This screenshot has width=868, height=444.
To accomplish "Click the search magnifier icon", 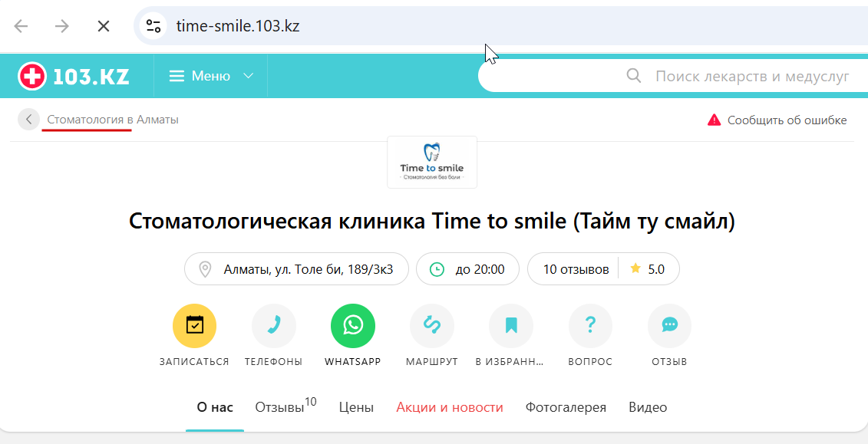I will 634,76.
